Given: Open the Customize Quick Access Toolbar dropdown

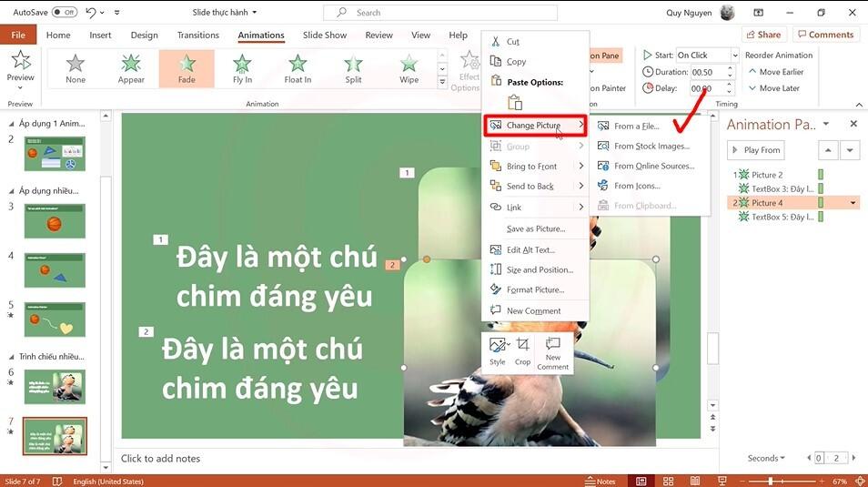Looking at the screenshot, I should tap(116, 12).
